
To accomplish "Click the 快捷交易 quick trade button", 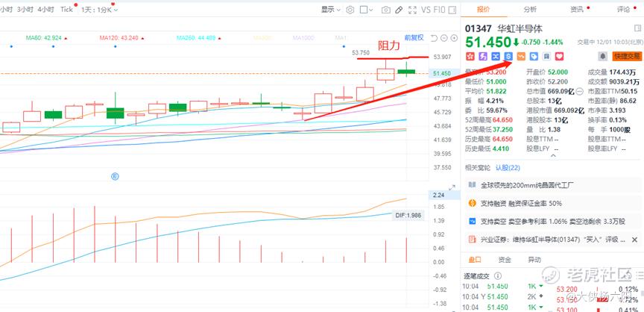I will [627, 56].
